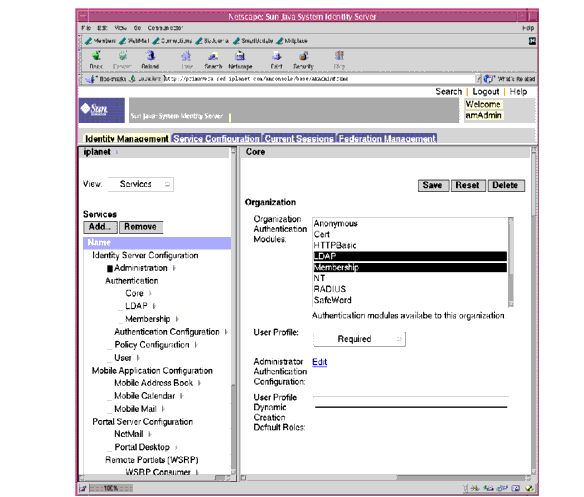
Task: Click the arrow beside iplanet breadcrumb
Action: click(x=117, y=152)
